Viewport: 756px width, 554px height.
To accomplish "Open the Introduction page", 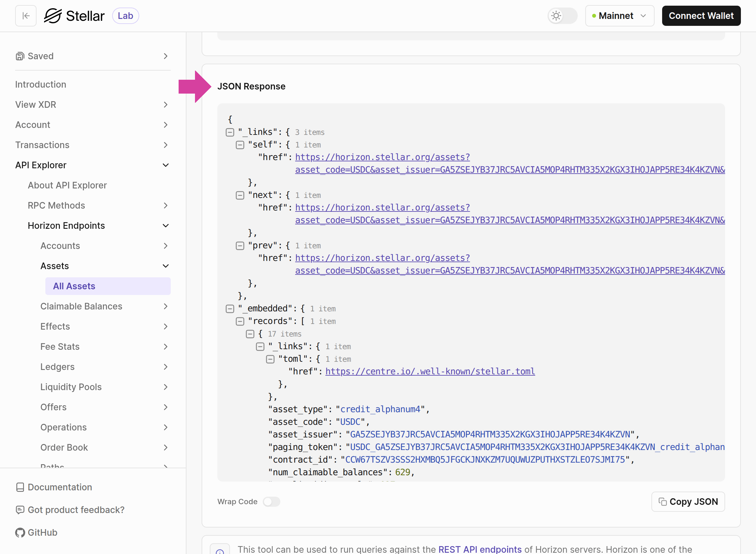I will [41, 84].
